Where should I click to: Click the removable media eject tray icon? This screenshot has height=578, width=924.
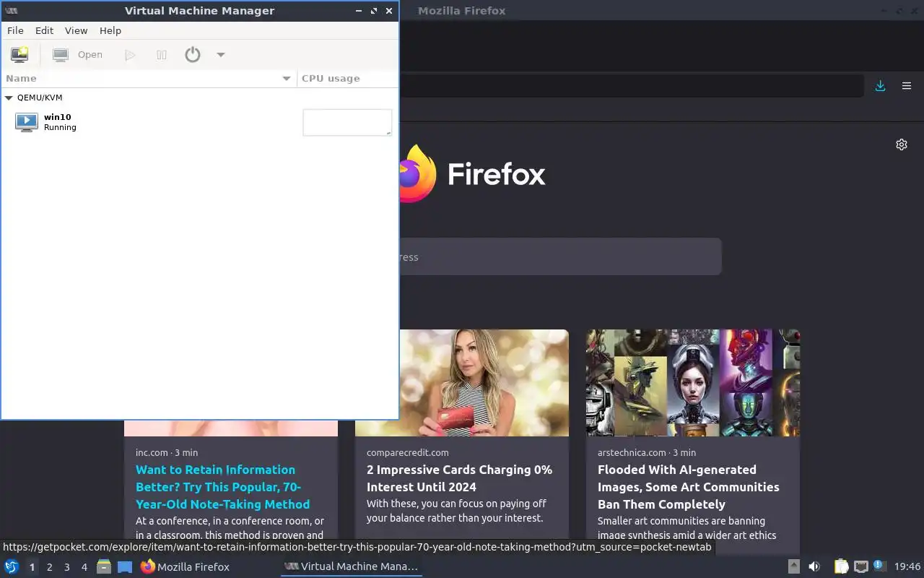coord(793,567)
